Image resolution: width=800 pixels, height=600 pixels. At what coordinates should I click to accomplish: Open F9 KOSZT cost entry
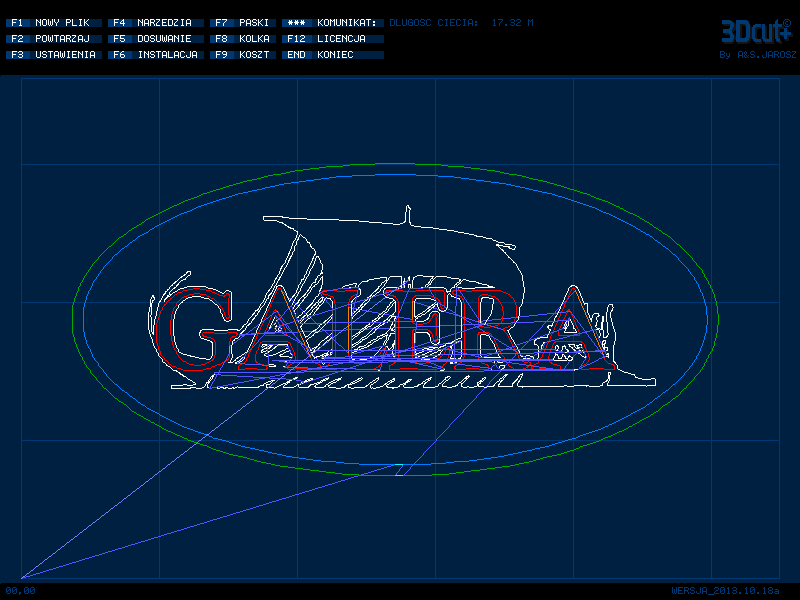[243, 55]
